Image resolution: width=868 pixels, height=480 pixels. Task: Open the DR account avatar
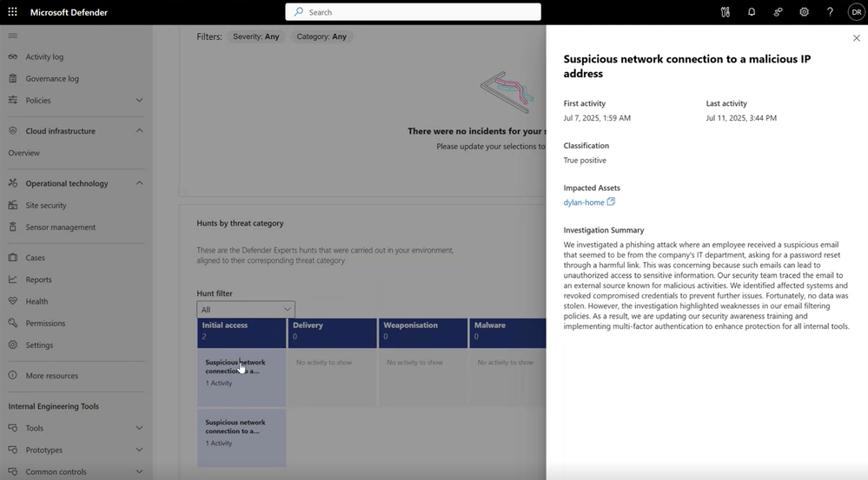point(856,11)
